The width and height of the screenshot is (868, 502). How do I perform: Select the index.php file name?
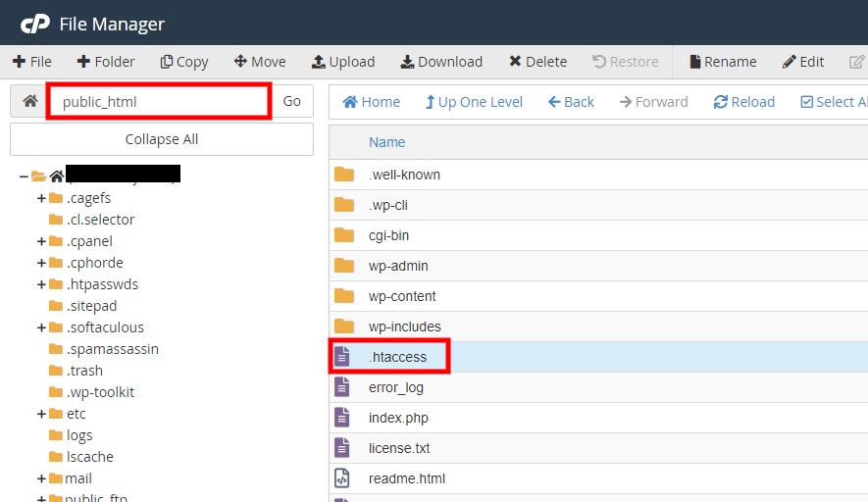tap(398, 418)
